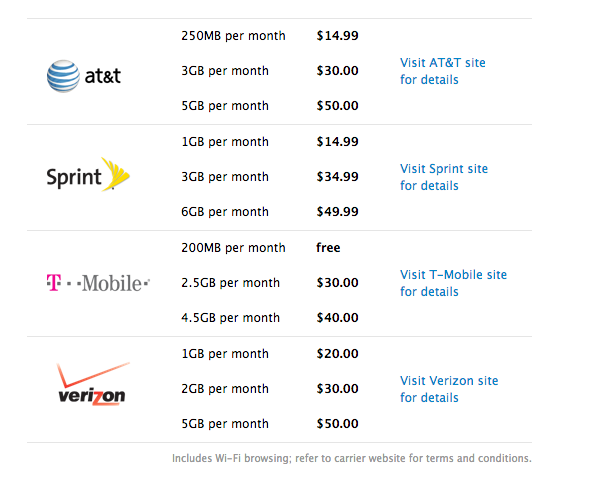Select AT&T 5GB per month plan
This screenshot has height=480, width=596.
[x=225, y=106]
